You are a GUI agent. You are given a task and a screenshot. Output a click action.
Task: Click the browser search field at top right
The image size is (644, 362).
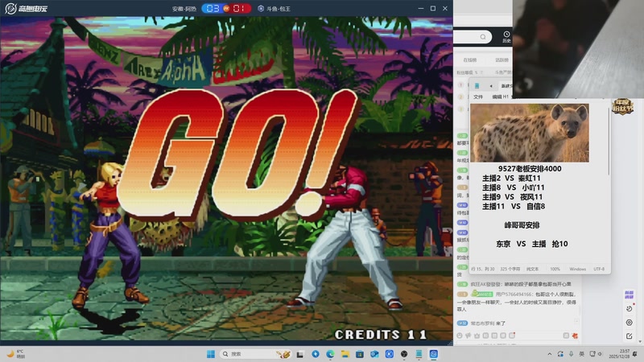tap(473, 37)
